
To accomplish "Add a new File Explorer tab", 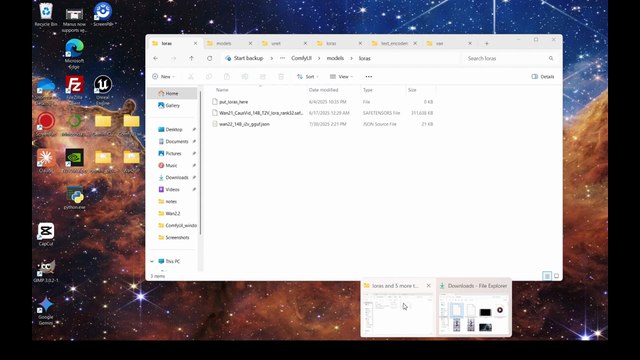I will click(487, 43).
